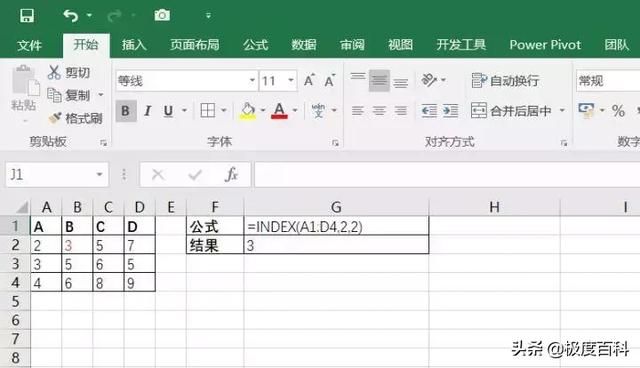Open the Customize Quick Access Toolbar dropdown
This screenshot has width=640, height=368.
208,16
